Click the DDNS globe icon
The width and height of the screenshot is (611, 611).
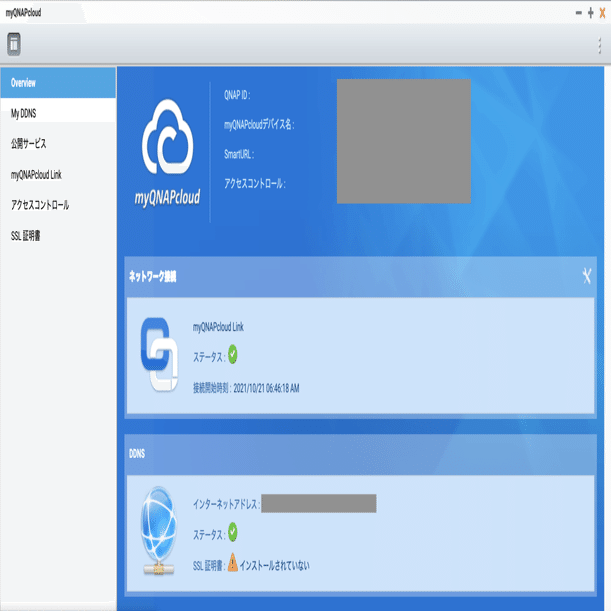[159, 530]
